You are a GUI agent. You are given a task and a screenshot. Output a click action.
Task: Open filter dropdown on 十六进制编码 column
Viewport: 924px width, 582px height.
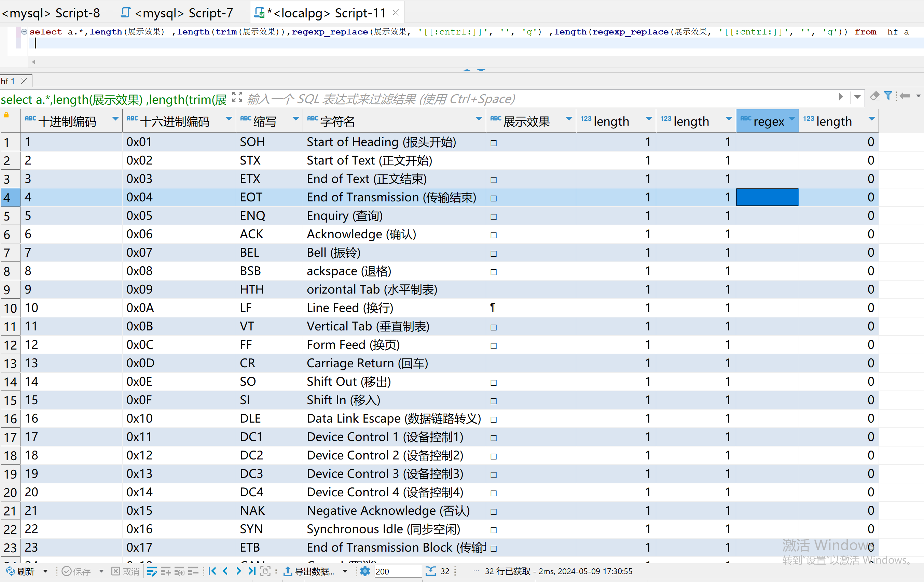[x=229, y=119]
